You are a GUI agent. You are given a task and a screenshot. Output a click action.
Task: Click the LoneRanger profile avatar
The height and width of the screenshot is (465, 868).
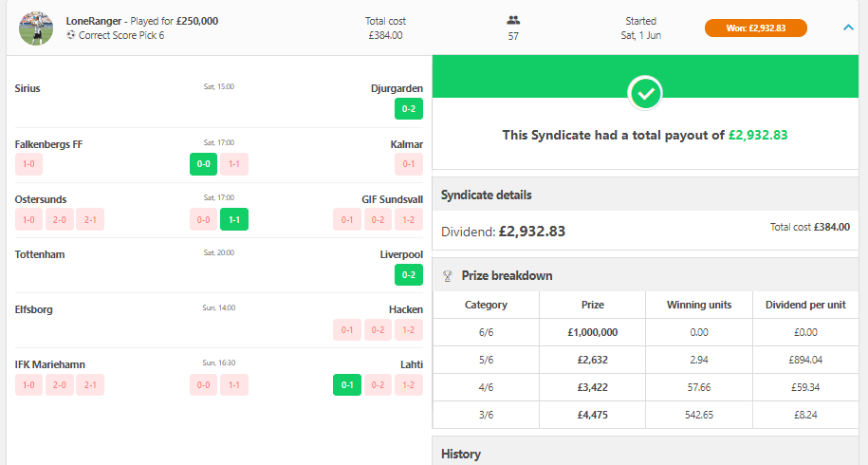point(36,28)
